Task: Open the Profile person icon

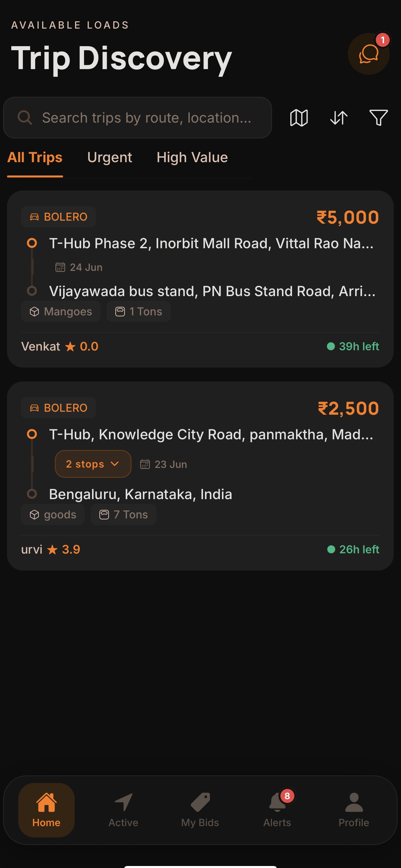Action: coord(354,810)
